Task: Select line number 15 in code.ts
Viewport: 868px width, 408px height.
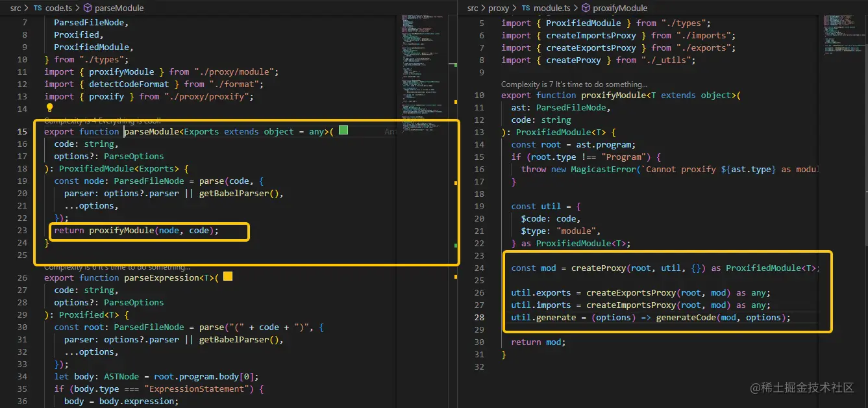Action: point(22,131)
